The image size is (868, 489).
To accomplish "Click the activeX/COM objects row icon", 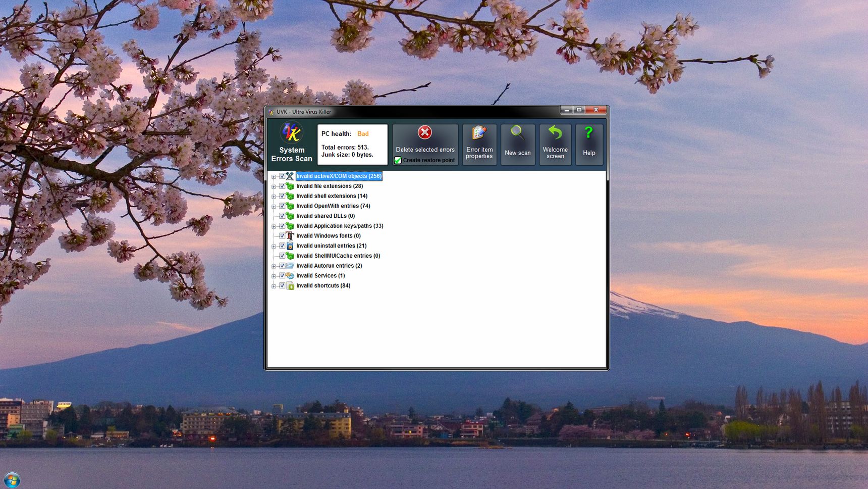I will point(290,176).
